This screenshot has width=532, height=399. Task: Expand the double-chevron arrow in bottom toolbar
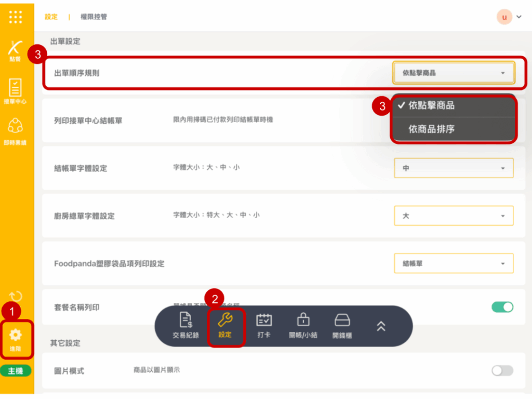(381, 326)
